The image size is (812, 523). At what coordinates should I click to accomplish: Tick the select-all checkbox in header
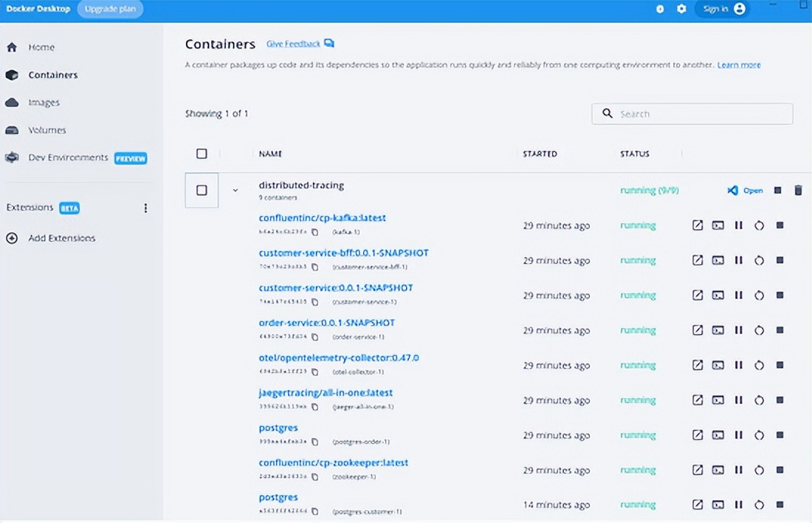click(202, 154)
